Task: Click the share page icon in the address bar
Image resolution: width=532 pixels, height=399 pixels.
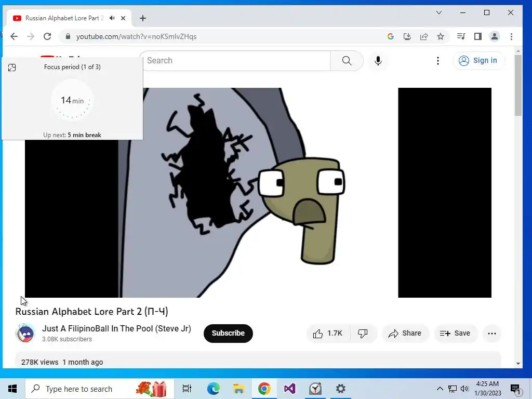Action: pyautogui.click(x=424, y=37)
